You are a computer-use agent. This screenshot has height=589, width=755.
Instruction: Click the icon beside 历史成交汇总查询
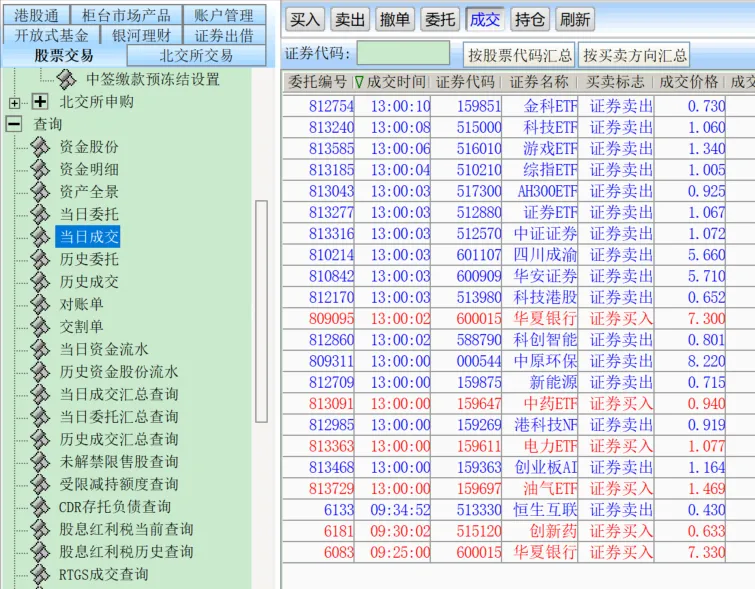coord(40,439)
